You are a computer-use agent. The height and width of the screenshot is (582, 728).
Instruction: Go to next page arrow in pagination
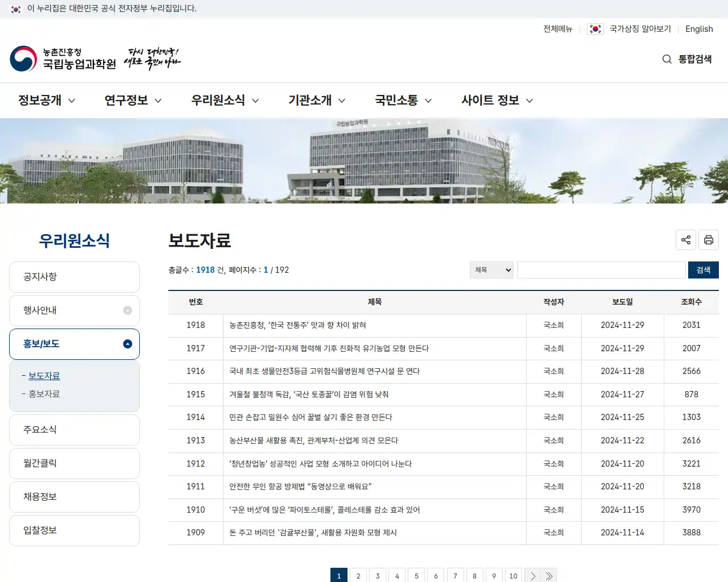532,576
